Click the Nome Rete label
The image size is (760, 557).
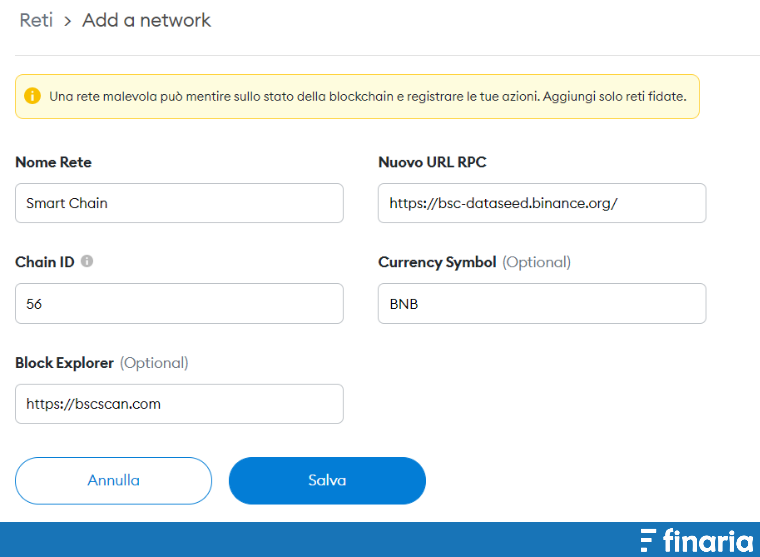(53, 162)
